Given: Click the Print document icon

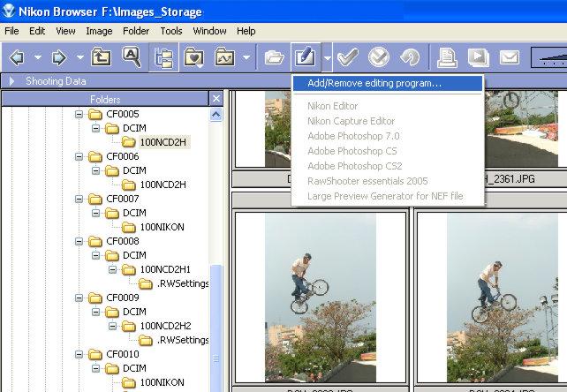Looking at the screenshot, I should click(447, 57).
